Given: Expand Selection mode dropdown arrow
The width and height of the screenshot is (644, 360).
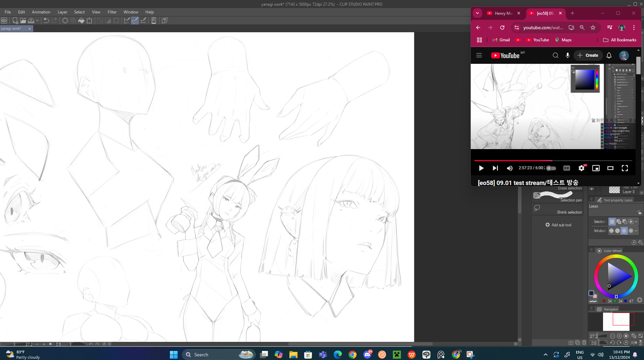Looking at the screenshot, I should [636, 222].
